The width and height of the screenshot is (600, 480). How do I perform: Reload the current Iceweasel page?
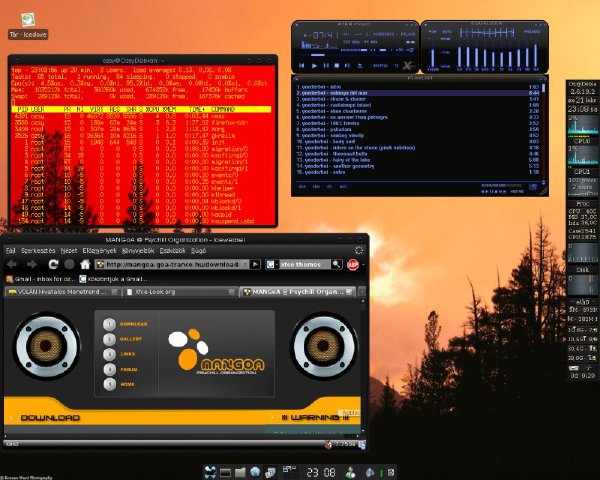pyautogui.click(x=53, y=264)
